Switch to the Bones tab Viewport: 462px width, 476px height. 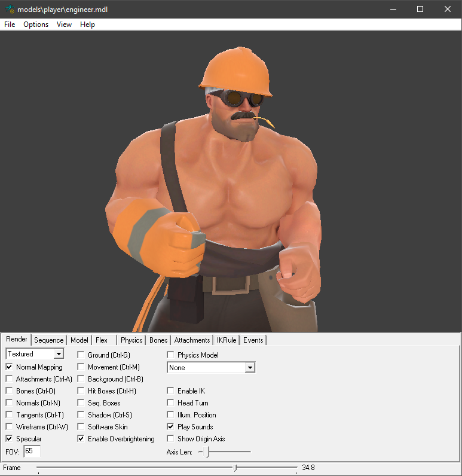point(158,340)
